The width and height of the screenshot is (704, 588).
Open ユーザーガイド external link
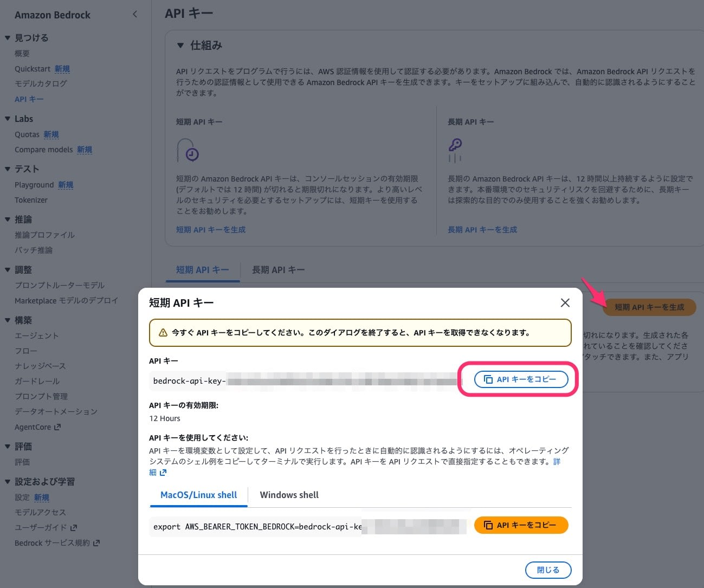coord(46,527)
